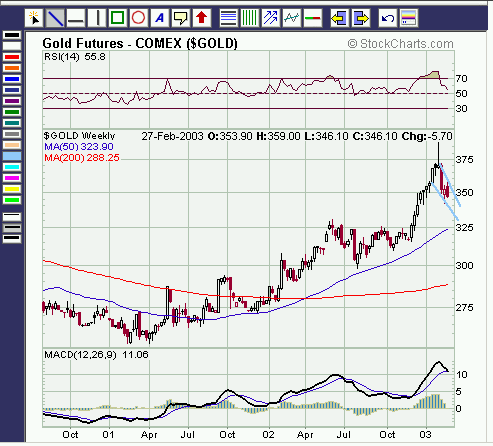
Task: Click the yellow left arrow button
Action: (339, 18)
